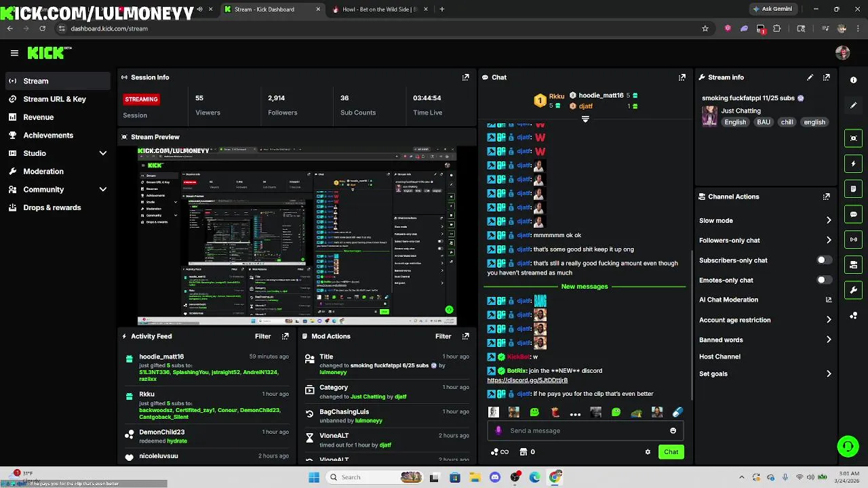
Task: Insert the french fries emote
Action: (x=555, y=412)
